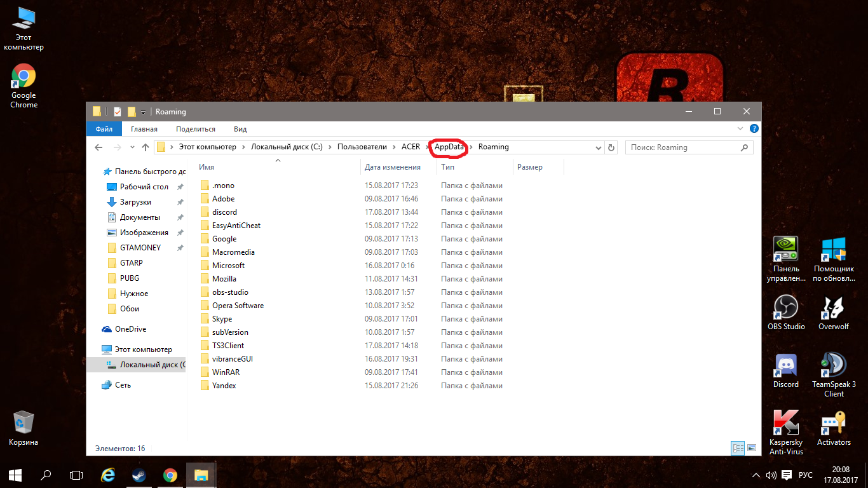Screen dimensions: 868x488
Task: Navigate to ACER in address bar
Action: 410,147
